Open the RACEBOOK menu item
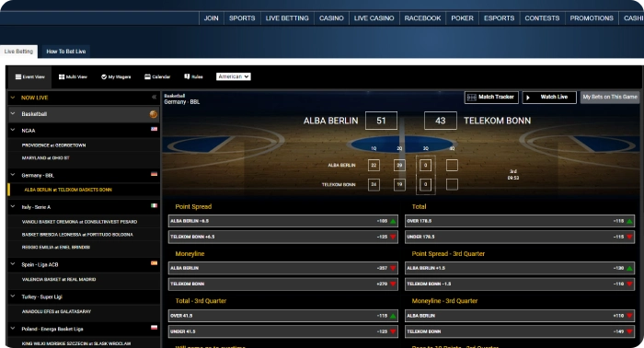The width and height of the screenshot is (644, 348). [x=422, y=18]
